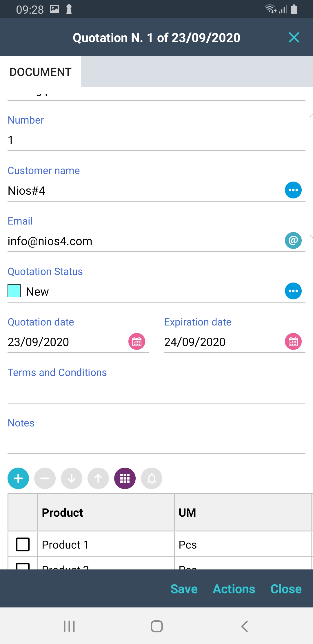Dismiss quotation with the header X icon
The image size is (313, 644).
point(294,37)
